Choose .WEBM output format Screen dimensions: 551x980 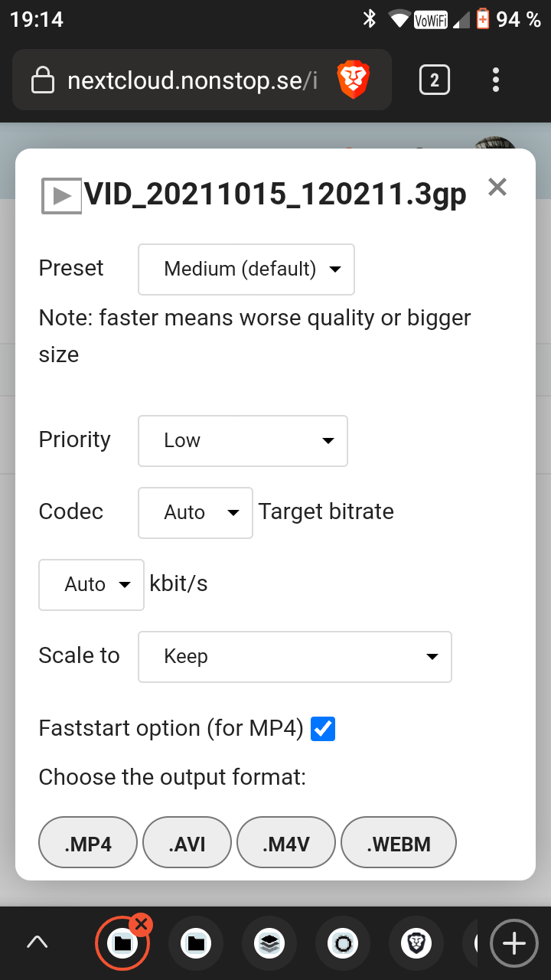click(399, 842)
